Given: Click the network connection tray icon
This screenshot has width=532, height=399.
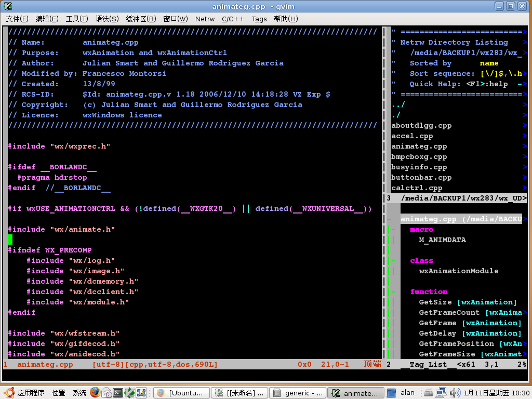Looking at the screenshot, I should pos(441,393).
